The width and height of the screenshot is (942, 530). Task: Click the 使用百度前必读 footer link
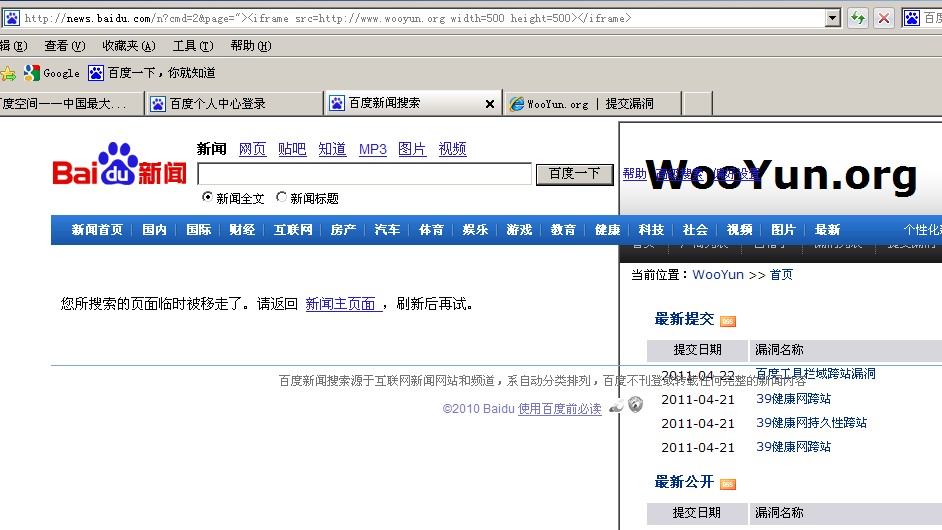coord(560,409)
